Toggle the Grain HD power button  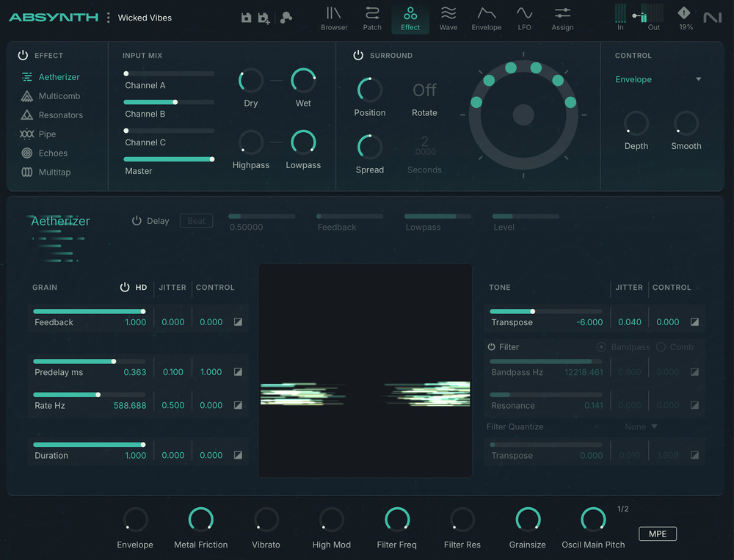click(x=125, y=287)
